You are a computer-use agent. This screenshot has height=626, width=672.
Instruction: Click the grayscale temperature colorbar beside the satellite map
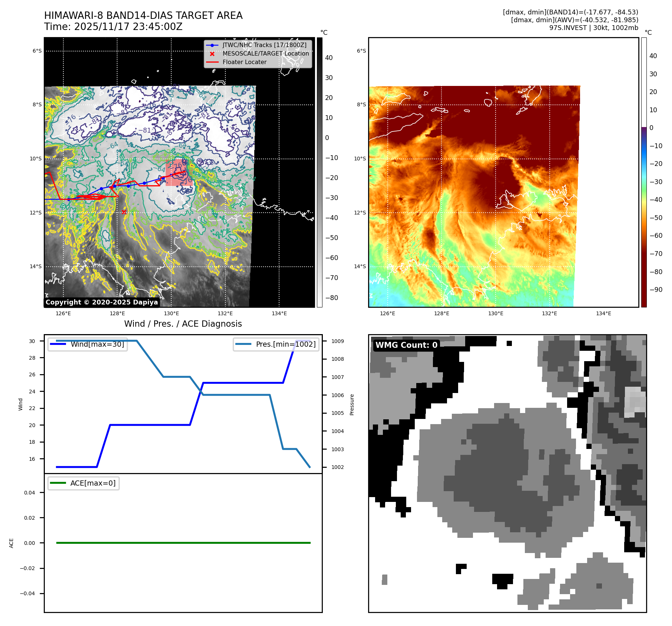coord(320,172)
